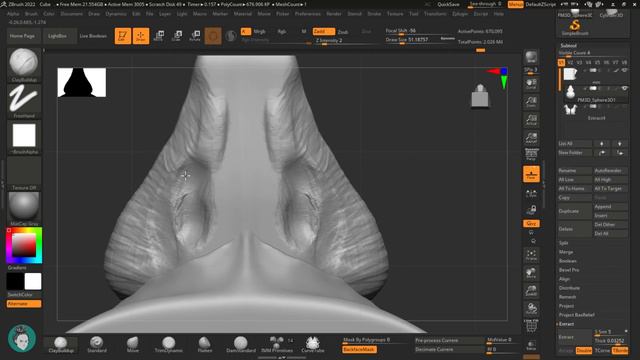Pick the IMM Primitives brush

pyautogui.click(x=277, y=344)
